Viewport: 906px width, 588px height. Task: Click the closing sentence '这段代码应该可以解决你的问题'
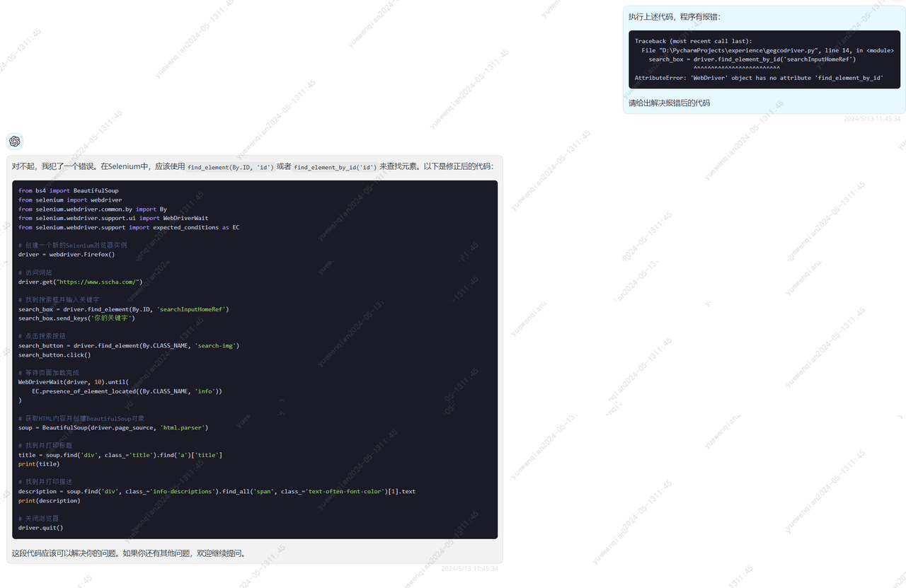[128, 553]
